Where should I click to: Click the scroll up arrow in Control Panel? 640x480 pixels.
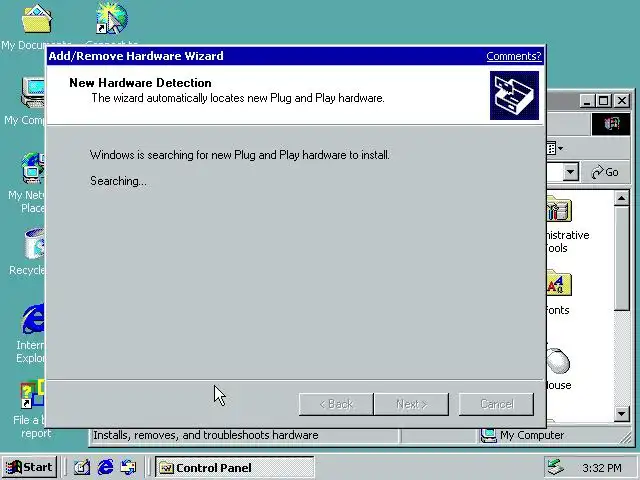click(621, 199)
